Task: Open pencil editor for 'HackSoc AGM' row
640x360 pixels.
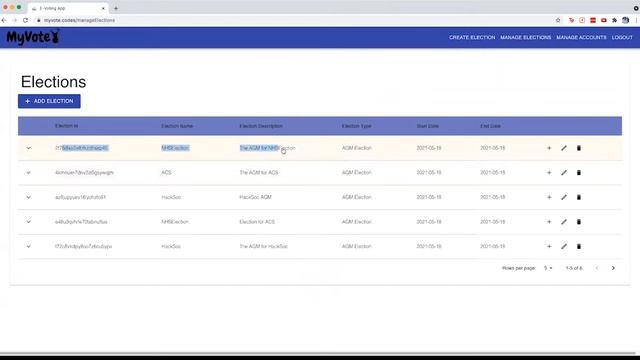Action: click(x=564, y=197)
